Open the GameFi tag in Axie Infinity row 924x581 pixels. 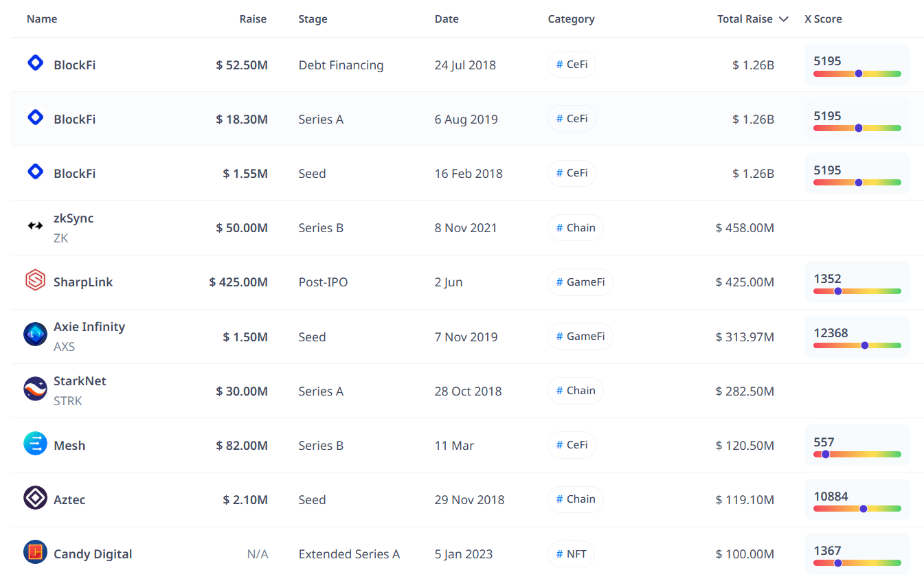(581, 337)
